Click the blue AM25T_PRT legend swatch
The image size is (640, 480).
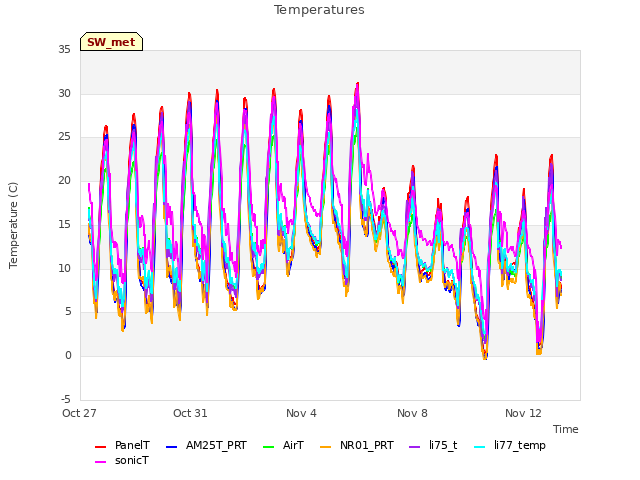pos(172,447)
